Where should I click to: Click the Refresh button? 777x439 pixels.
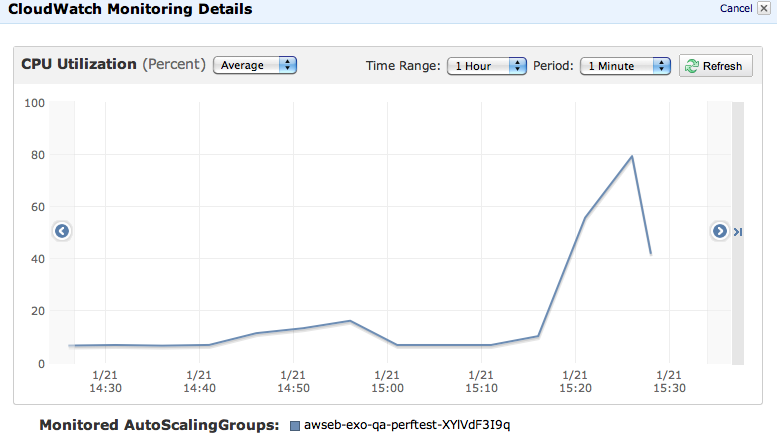[715, 66]
